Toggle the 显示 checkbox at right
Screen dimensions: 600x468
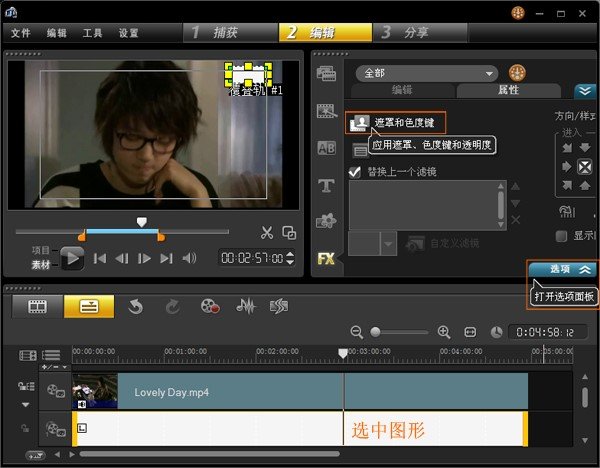click(x=561, y=235)
